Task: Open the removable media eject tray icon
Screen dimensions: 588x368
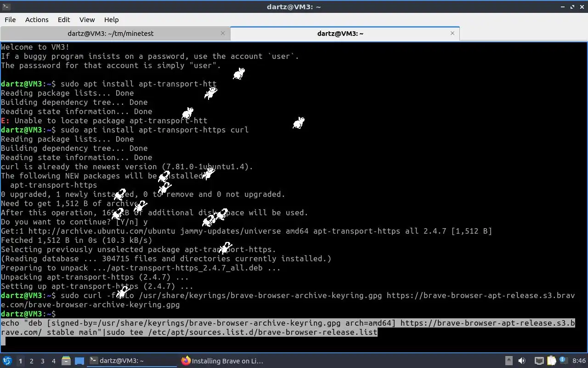Action: pyautogui.click(x=509, y=361)
